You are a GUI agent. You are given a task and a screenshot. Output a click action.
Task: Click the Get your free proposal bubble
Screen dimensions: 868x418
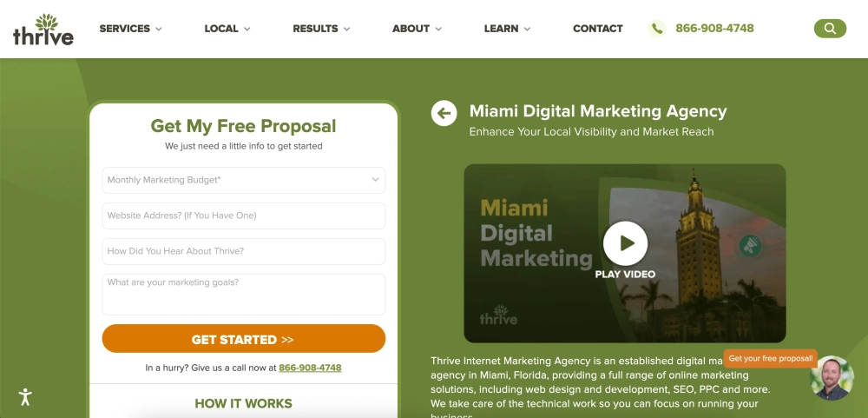771,358
